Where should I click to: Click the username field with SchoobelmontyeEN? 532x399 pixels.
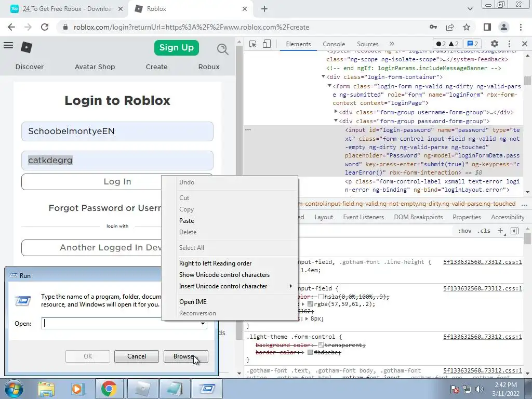tap(117, 131)
